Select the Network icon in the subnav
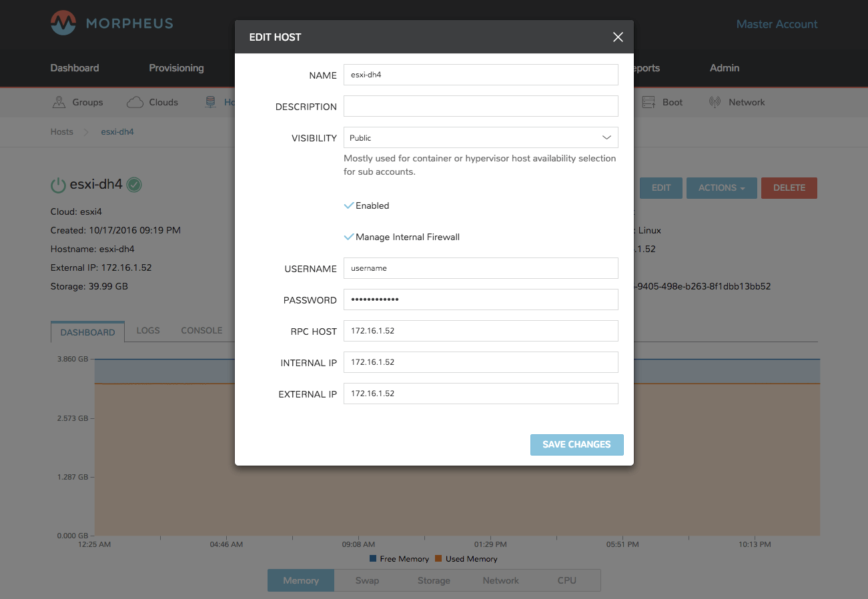Viewport: 868px width, 599px height. click(713, 102)
